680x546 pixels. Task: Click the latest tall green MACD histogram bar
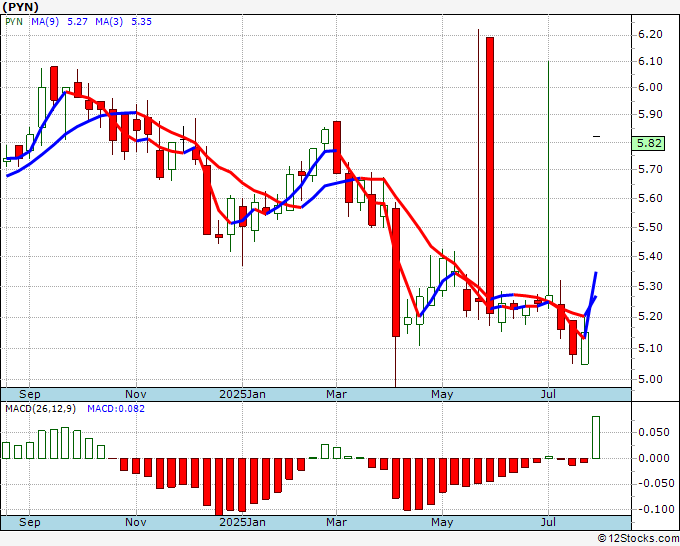(596, 438)
